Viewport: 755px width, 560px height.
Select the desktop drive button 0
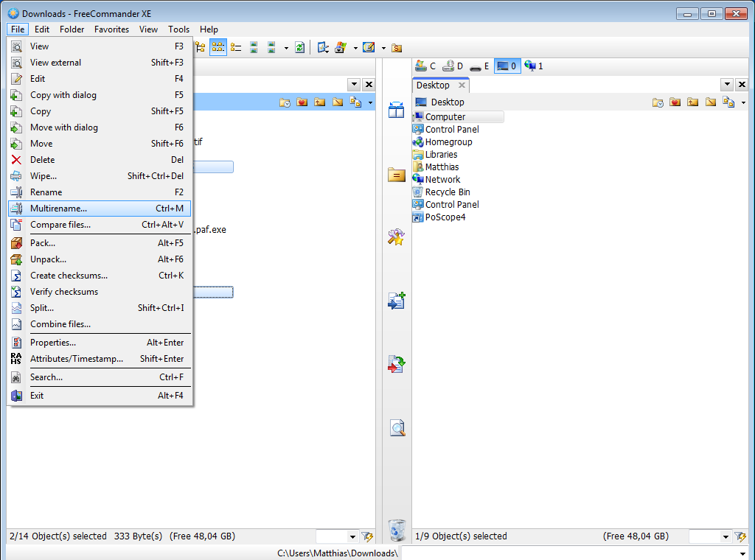click(x=507, y=66)
